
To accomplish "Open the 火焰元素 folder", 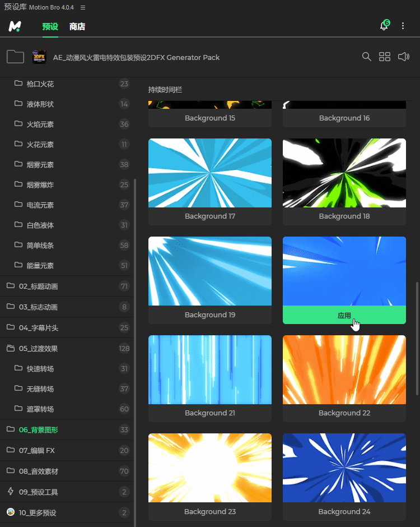I will pyautogui.click(x=67, y=124).
